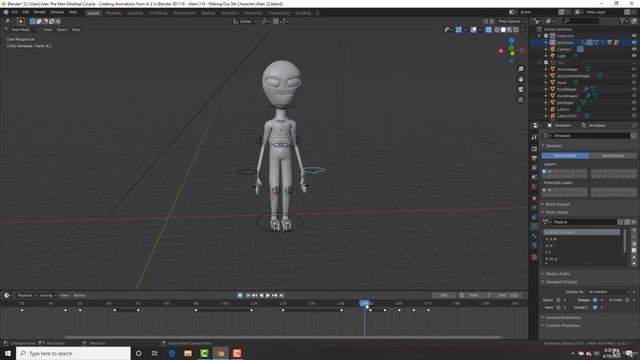Viewport: 640px width, 360px height.
Task: Hide the Armature in the outliner
Action: click(x=634, y=42)
